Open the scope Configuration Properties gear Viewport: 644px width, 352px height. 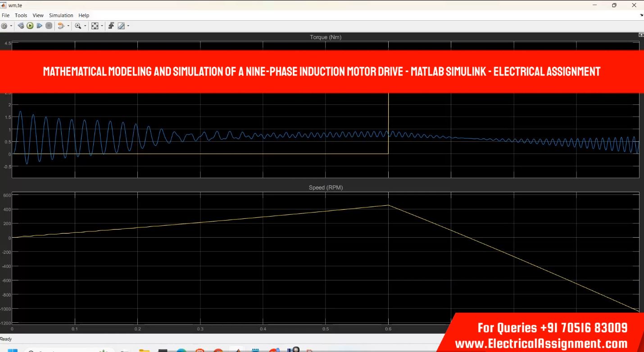click(x=4, y=26)
